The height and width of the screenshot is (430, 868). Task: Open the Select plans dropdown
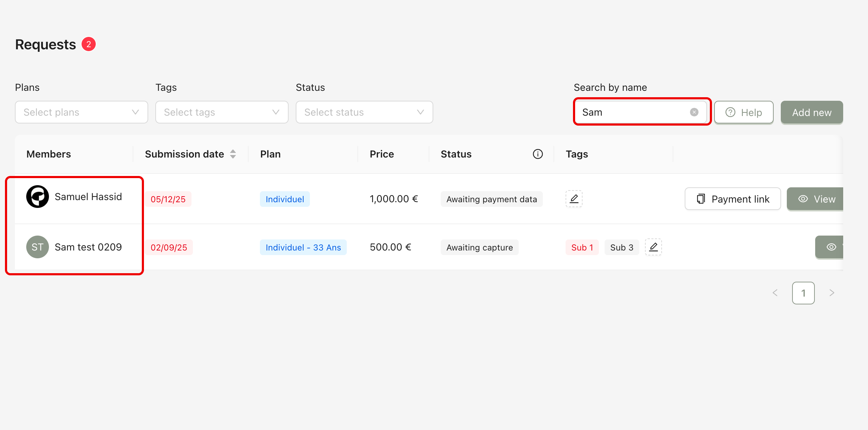point(81,112)
